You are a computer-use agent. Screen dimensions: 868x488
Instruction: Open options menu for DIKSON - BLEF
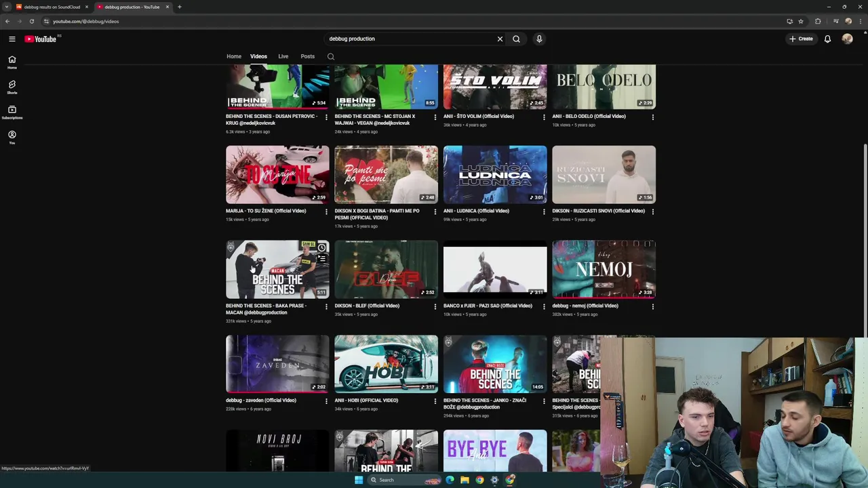click(x=435, y=306)
